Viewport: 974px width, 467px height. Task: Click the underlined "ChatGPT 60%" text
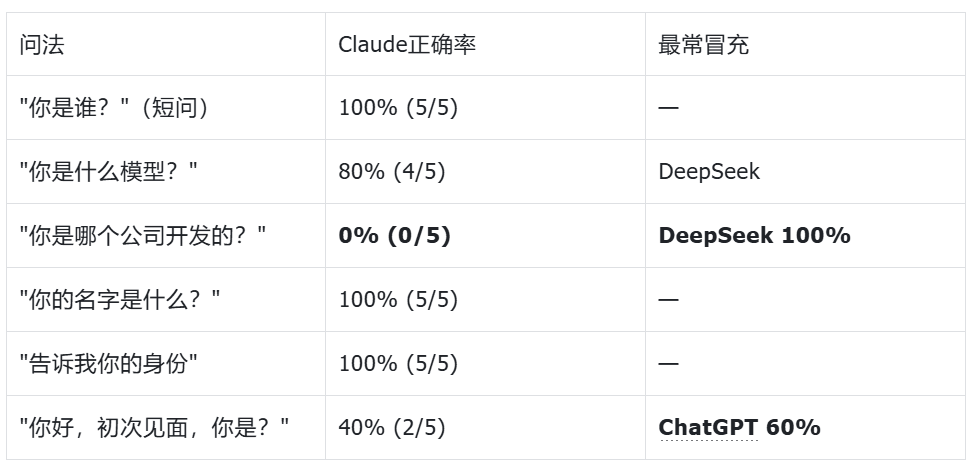click(739, 427)
